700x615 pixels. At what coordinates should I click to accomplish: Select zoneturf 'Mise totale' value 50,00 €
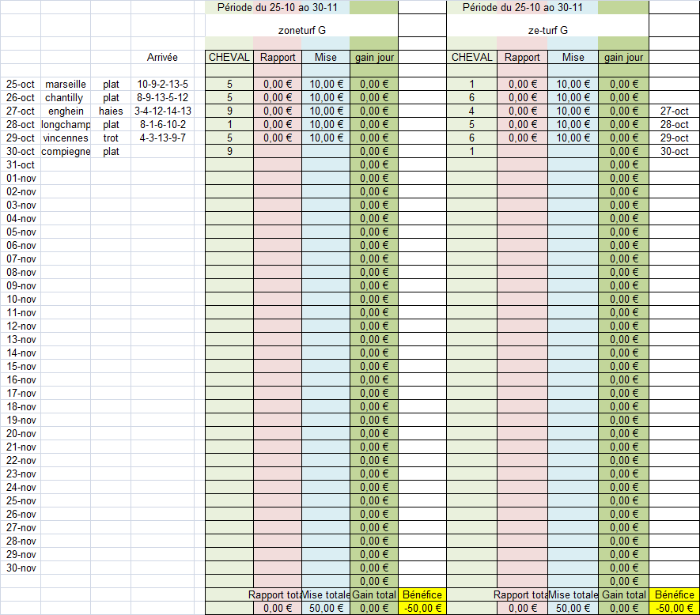[x=326, y=608]
